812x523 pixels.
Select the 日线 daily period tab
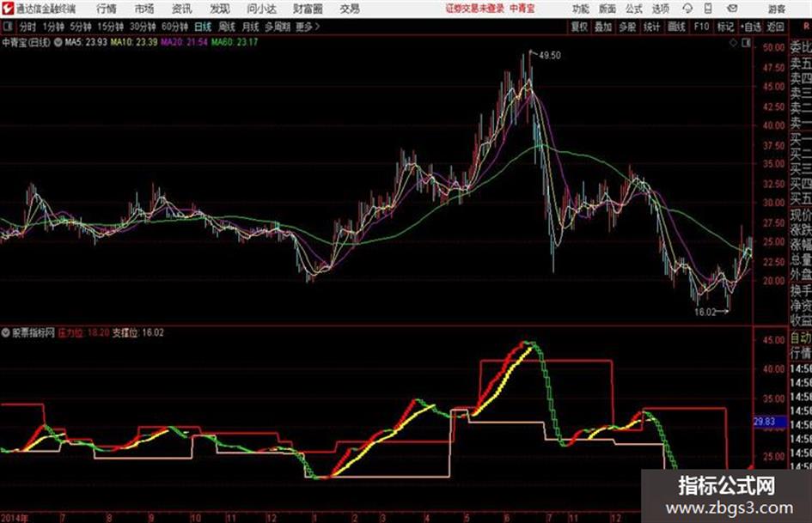203,27
